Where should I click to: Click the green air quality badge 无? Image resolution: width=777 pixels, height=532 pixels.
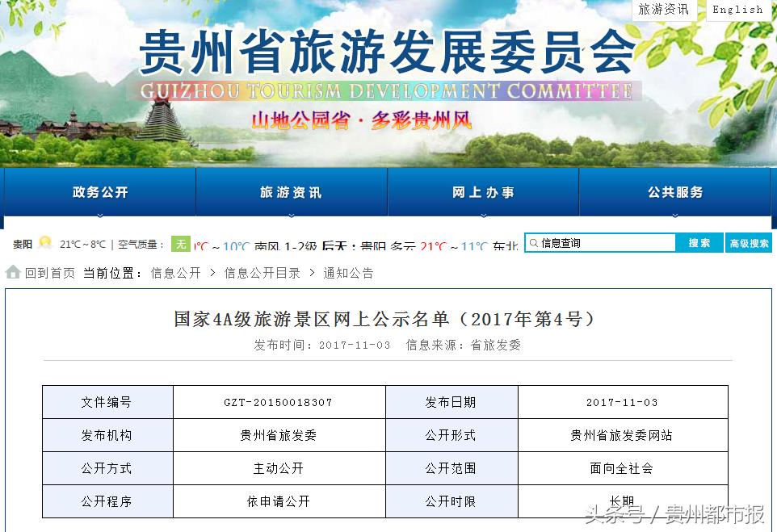pyautogui.click(x=181, y=243)
